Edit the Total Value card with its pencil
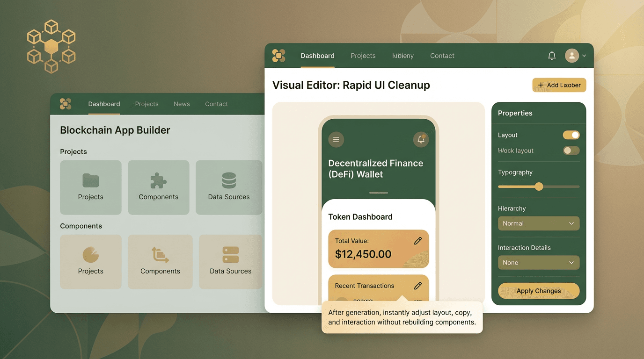 point(418,241)
